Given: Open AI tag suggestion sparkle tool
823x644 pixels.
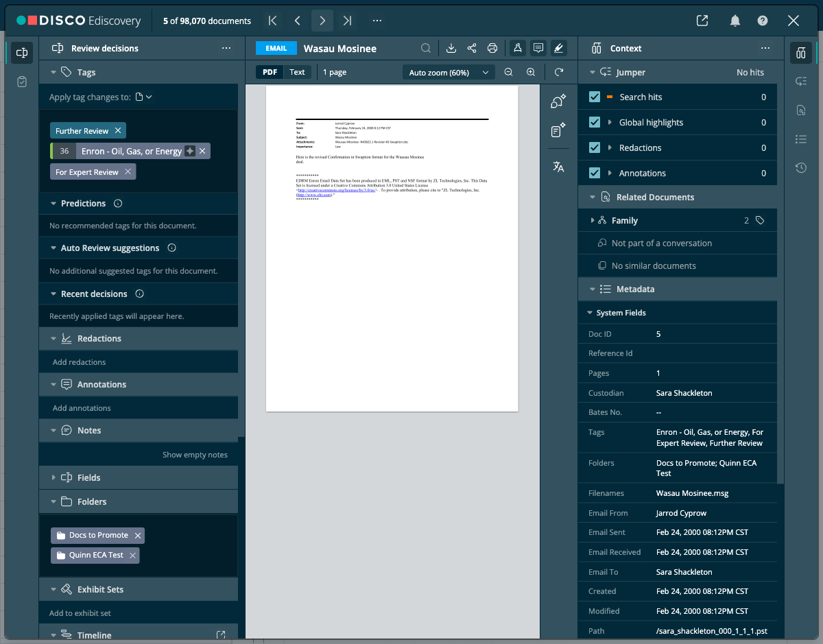Looking at the screenshot, I should click(x=558, y=102).
